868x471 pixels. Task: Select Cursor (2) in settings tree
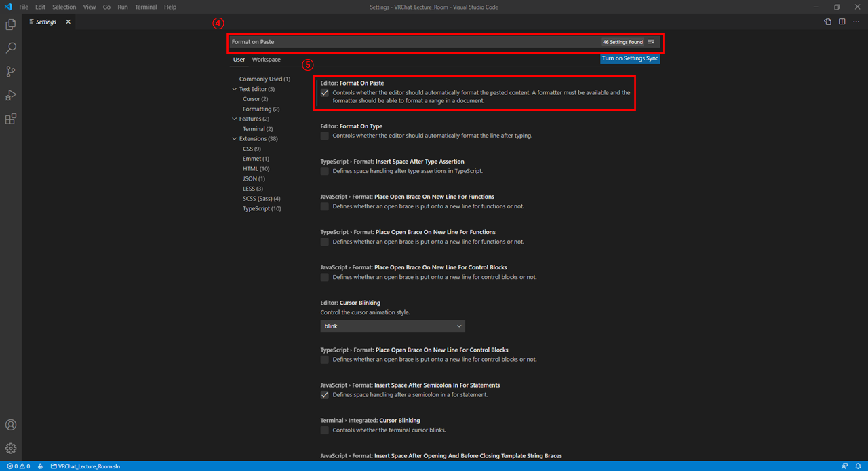point(255,99)
